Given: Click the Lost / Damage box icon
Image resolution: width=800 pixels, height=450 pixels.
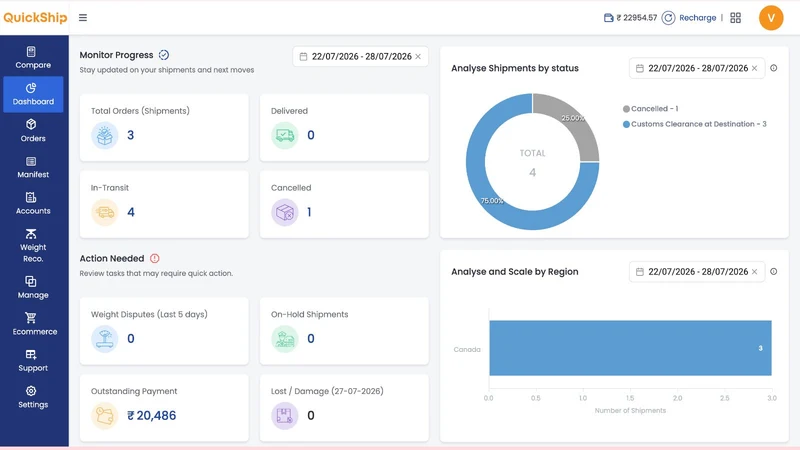Looking at the screenshot, I should (285, 416).
